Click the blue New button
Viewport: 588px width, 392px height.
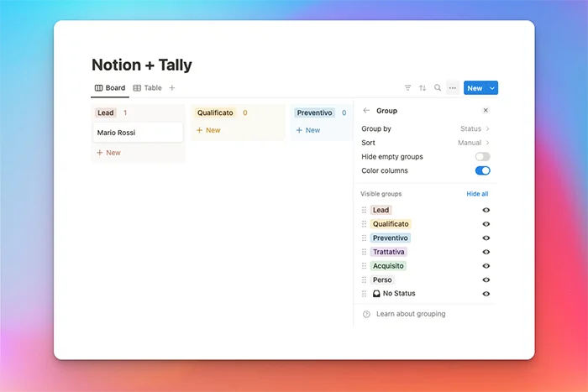tap(475, 88)
